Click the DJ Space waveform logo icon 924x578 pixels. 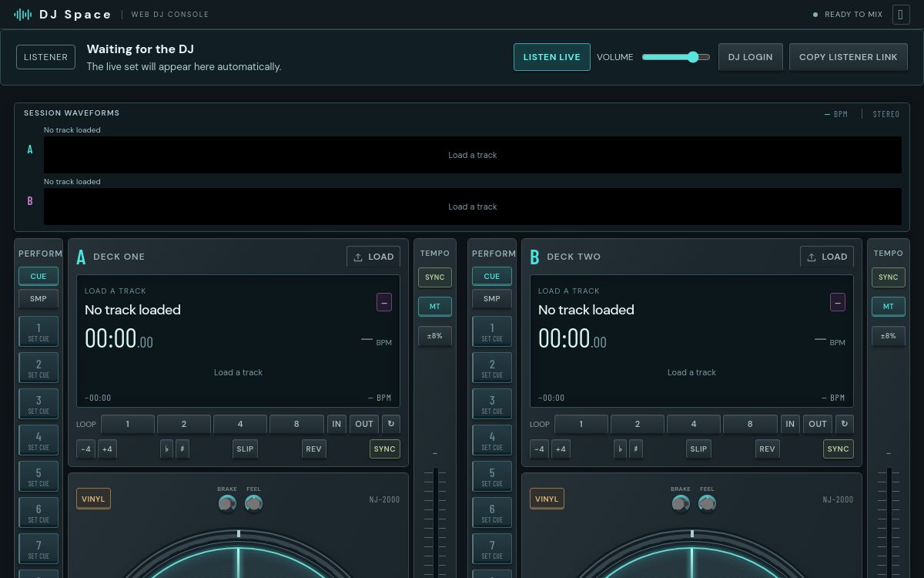point(23,14)
